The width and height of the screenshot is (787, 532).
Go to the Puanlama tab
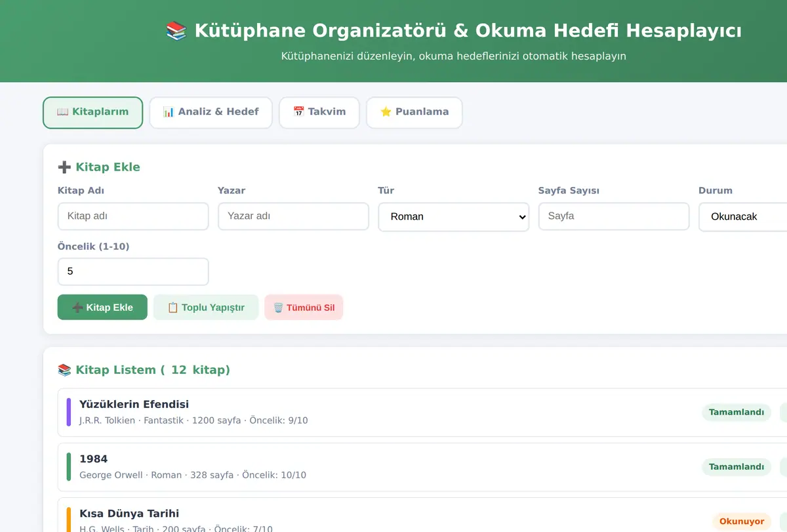414,112
